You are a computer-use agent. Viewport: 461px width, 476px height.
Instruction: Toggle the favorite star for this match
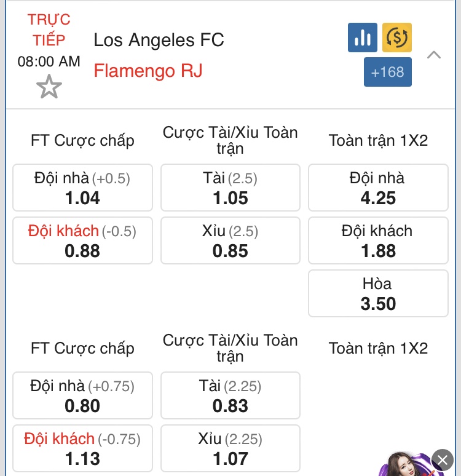coord(49,87)
